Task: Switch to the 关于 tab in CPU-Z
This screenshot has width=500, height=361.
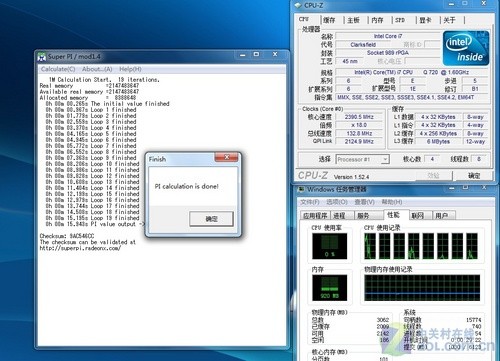Action: click(449, 20)
